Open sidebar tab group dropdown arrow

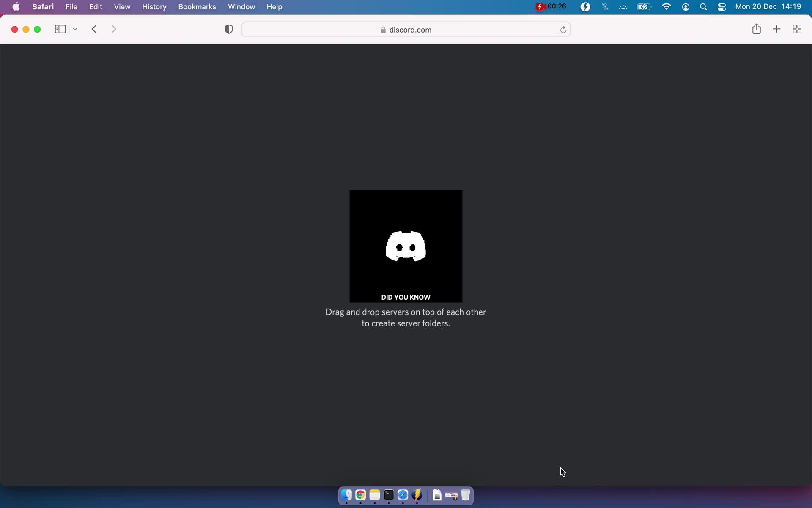pyautogui.click(x=75, y=29)
